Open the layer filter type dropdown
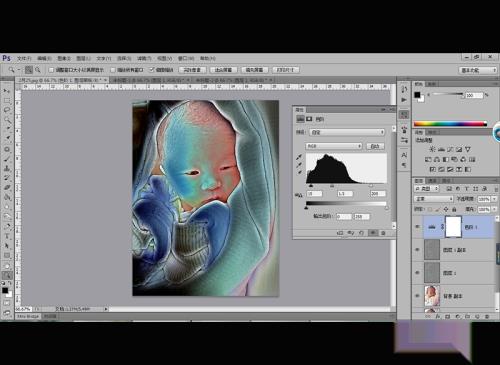The height and width of the screenshot is (365, 500). coord(427,189)
